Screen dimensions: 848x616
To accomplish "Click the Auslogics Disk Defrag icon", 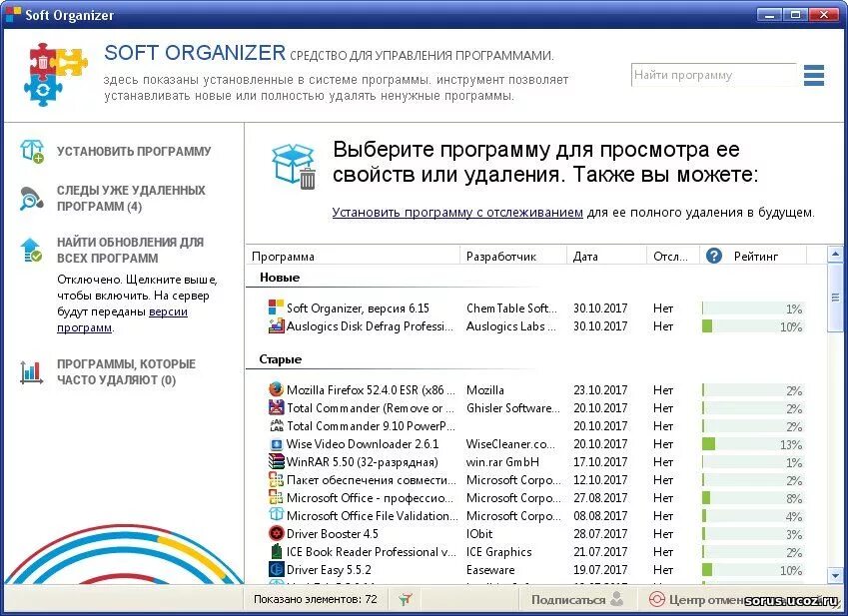I will tap(276, 325).
